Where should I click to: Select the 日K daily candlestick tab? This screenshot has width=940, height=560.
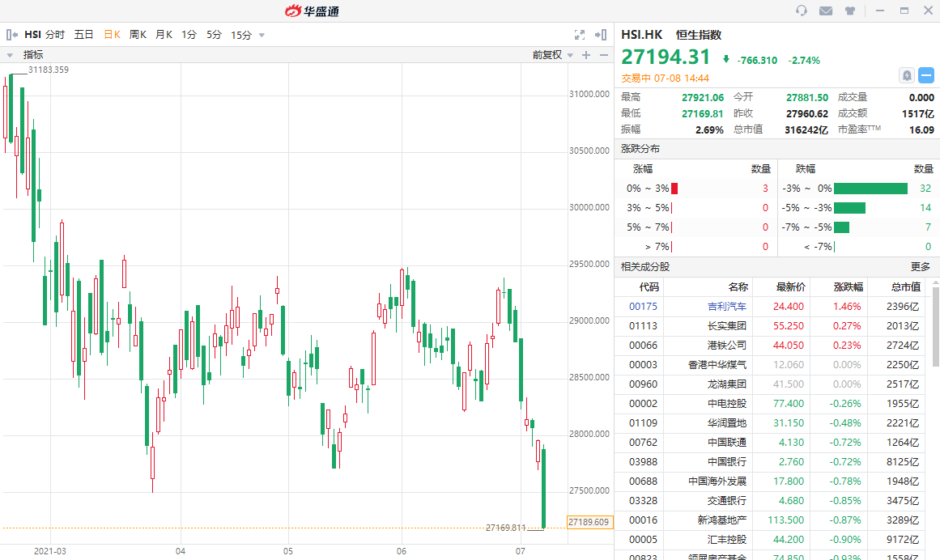112,35
